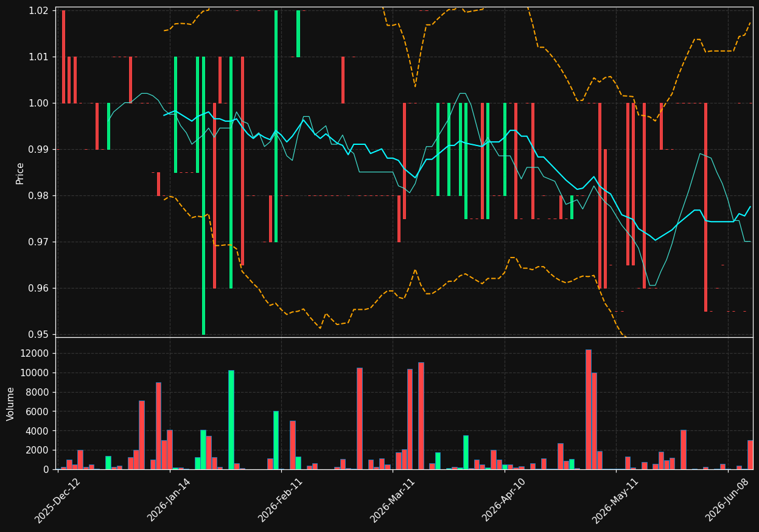This screenshot has height=532, width=759.
Task: Click the 0 volume tick label
Action: point(46,469)
